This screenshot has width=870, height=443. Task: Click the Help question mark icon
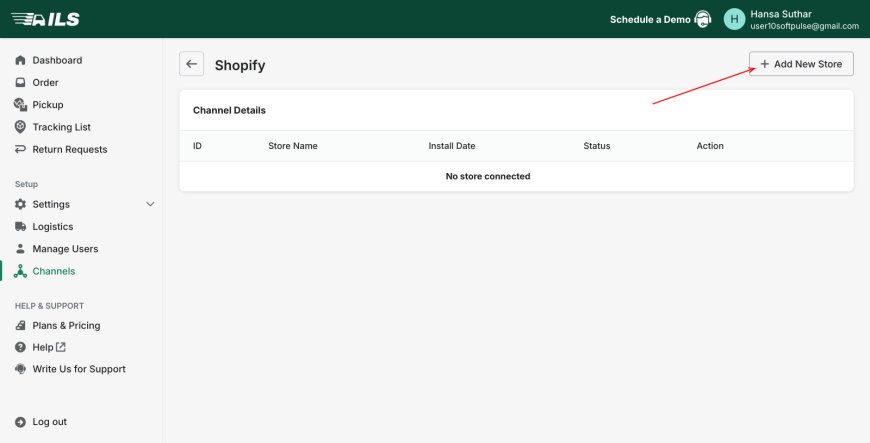pos(21,347)
